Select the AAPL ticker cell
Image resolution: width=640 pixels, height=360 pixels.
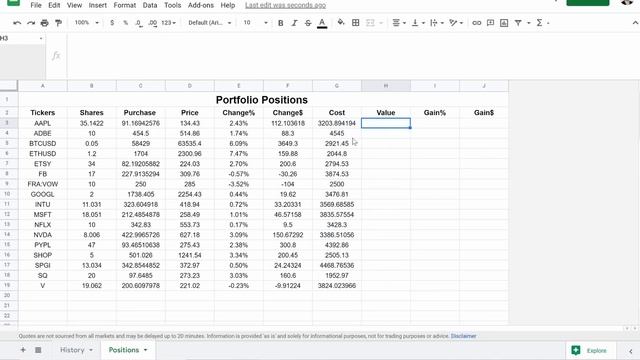tap(42, 123)
